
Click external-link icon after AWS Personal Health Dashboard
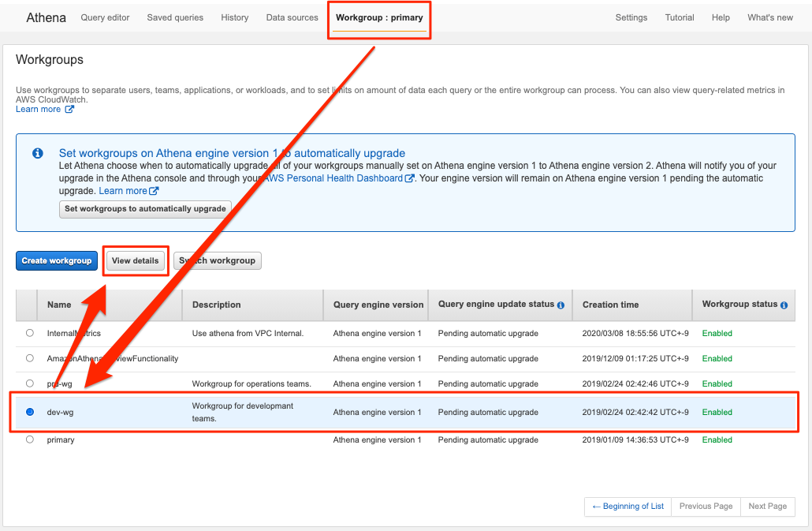[410, 178]
